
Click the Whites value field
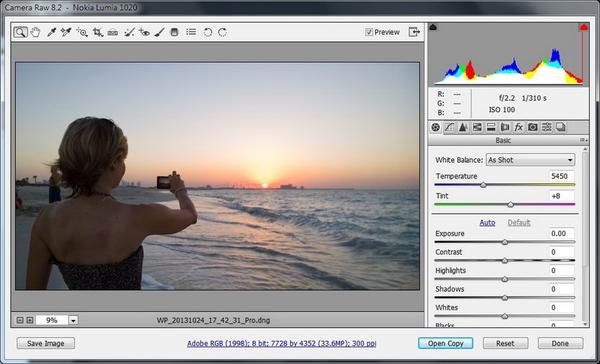[x=561, y=307]
